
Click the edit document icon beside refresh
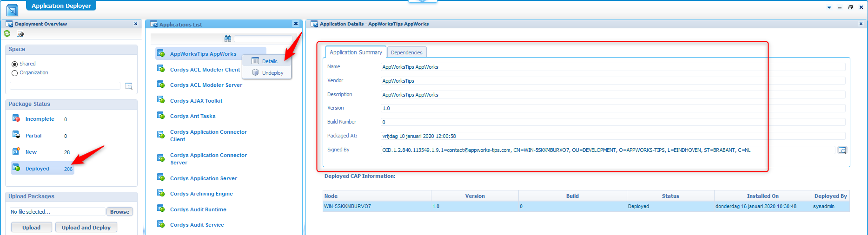[x=20, y=33]
